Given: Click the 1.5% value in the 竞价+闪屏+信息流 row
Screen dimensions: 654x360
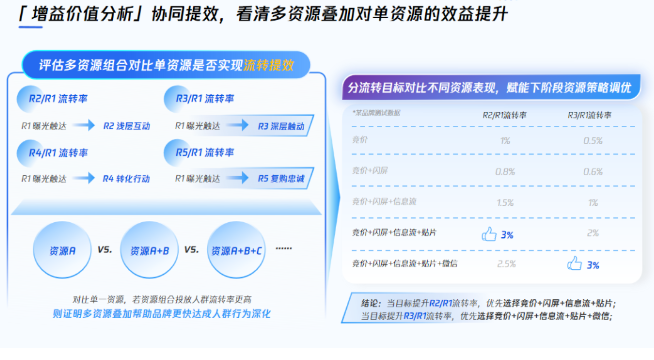Looking at the screenshot, I should 505,203.
